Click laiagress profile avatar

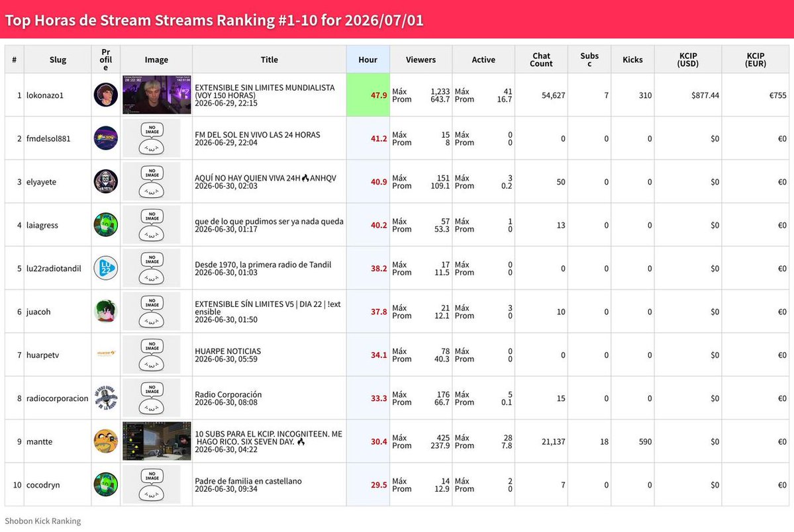[x=106, y=225]
